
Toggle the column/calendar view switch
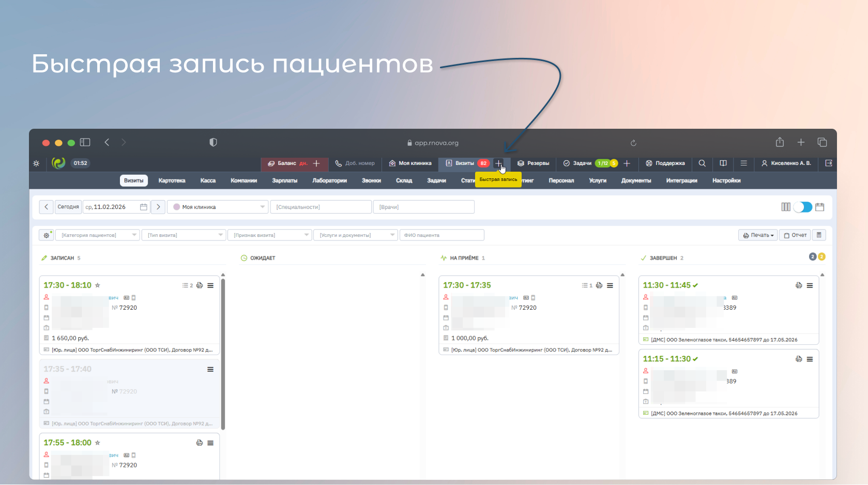pos(803,207)
